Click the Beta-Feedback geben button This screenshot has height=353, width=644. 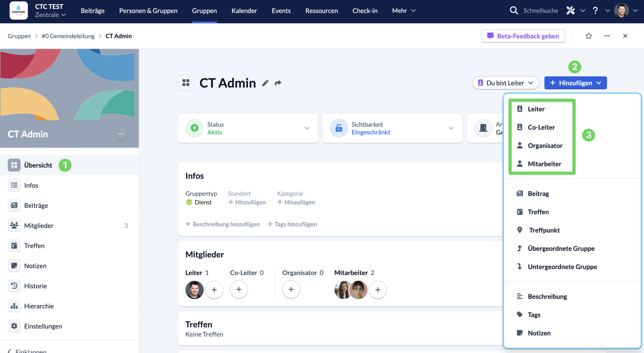523,36
